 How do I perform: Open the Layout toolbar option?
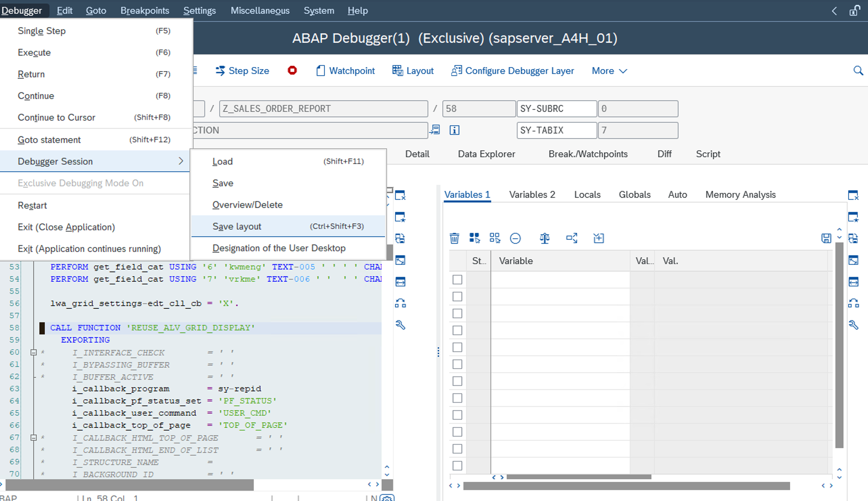[413, 71]
